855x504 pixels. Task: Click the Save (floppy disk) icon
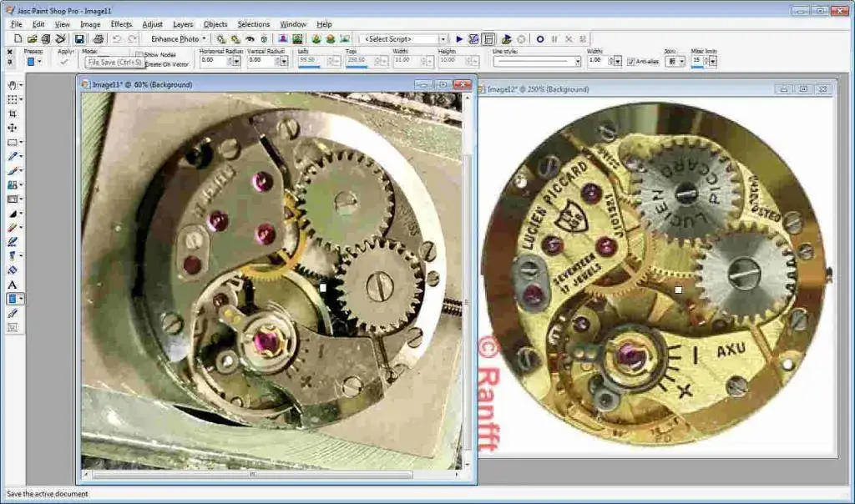click(x=79, y=38)
